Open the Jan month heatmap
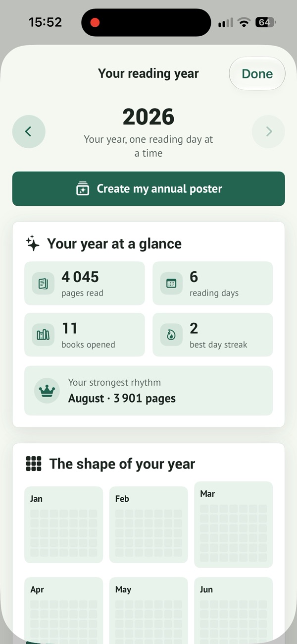 (64, 525)
